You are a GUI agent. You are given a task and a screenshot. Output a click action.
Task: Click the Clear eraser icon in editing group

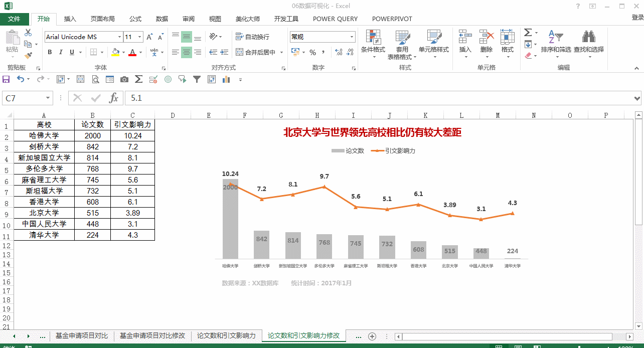(x=528, y=56)
